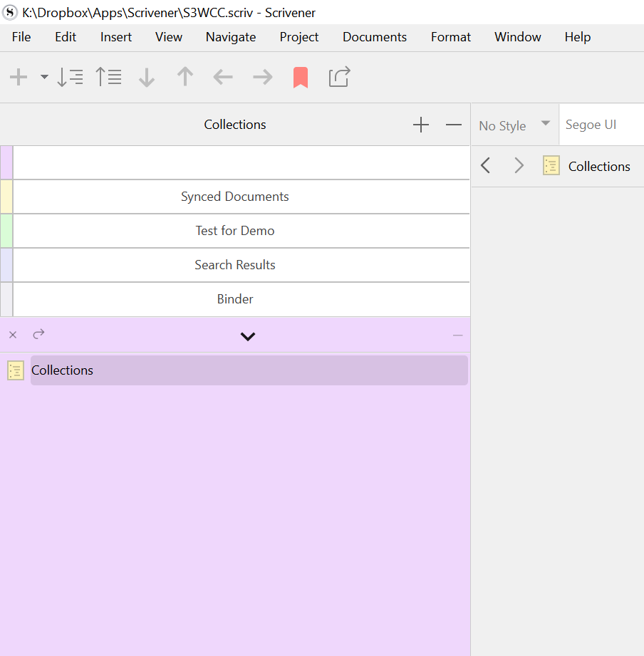
Task: Open the View menu
Action: click(x=169, y=37)
